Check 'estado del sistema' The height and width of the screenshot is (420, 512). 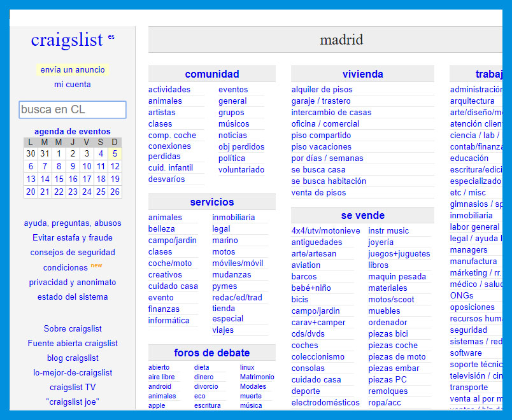(x=73, y=297)
